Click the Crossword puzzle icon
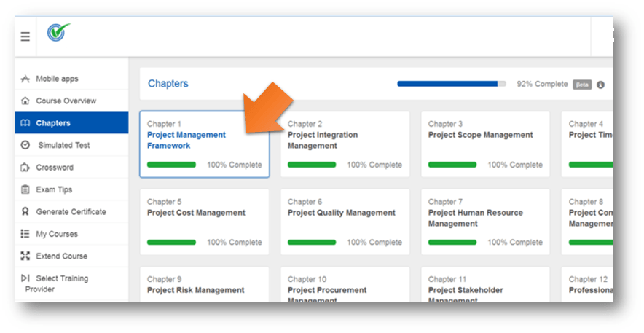The width and height of the screenshot is (644, 333). [25, 168]
